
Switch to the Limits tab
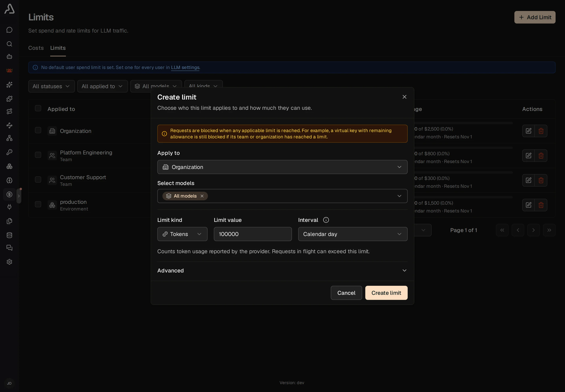(x=58, y=48)
